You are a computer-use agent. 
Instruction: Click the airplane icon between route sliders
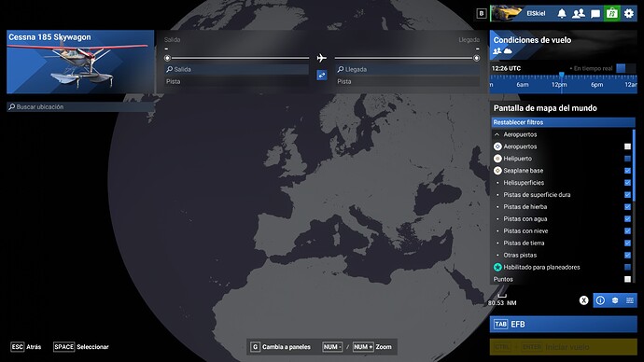(322, 58)
